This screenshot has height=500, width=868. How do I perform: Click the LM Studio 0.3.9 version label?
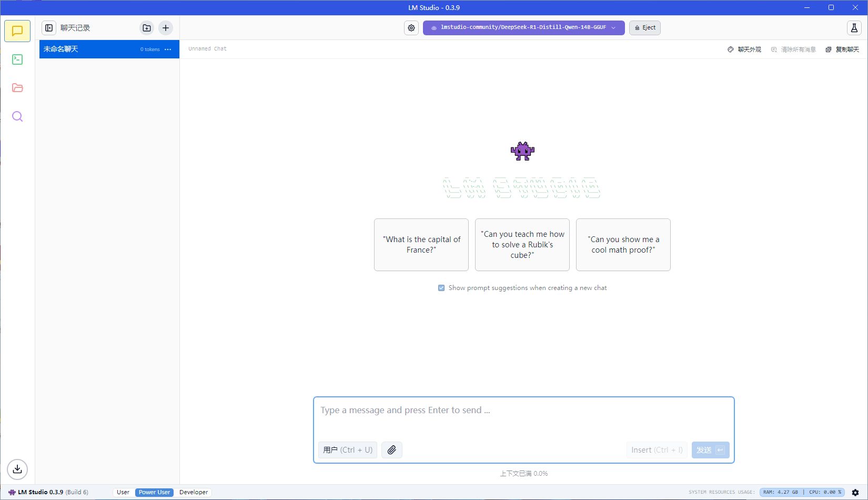[x=48, y=493]
